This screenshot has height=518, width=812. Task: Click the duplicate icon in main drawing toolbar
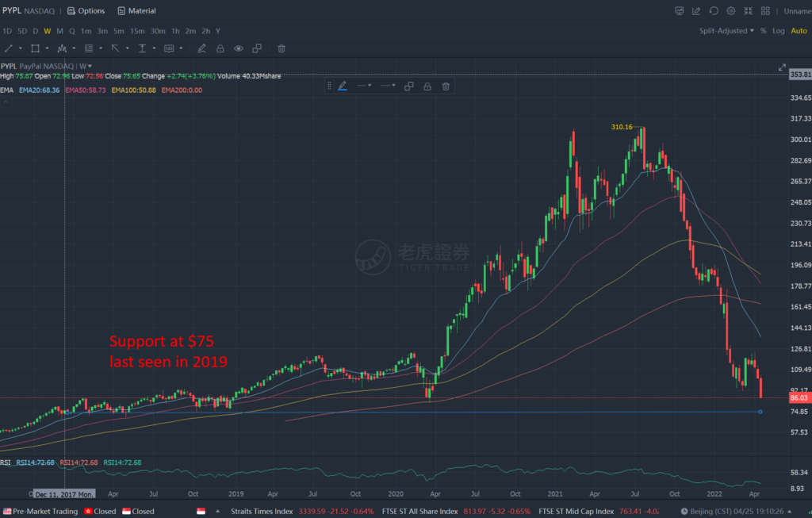[x=257, y=48]
